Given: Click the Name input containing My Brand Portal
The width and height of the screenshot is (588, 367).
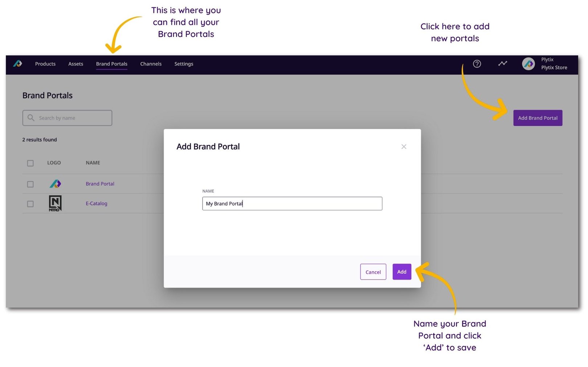Looking at the screenshot, I should (292, 203).
